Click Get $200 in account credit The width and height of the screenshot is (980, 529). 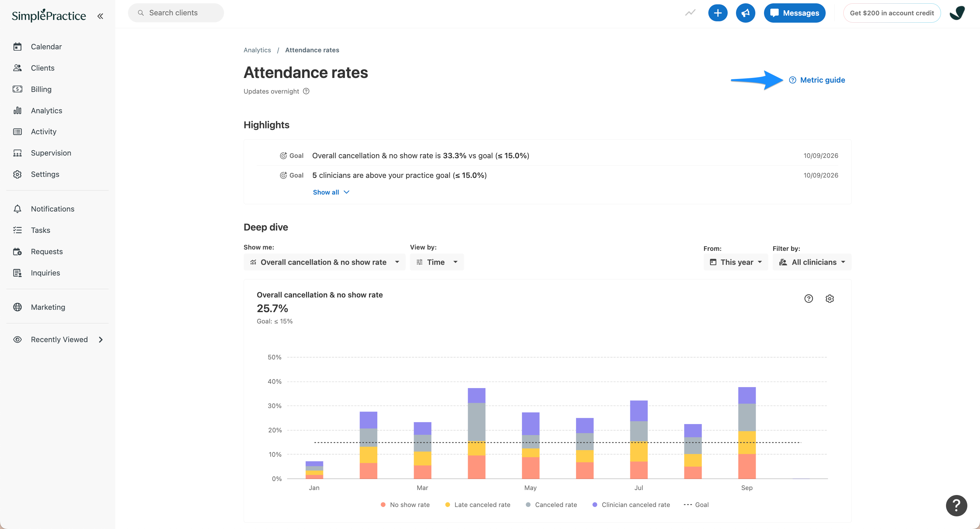tap(892, 13)
